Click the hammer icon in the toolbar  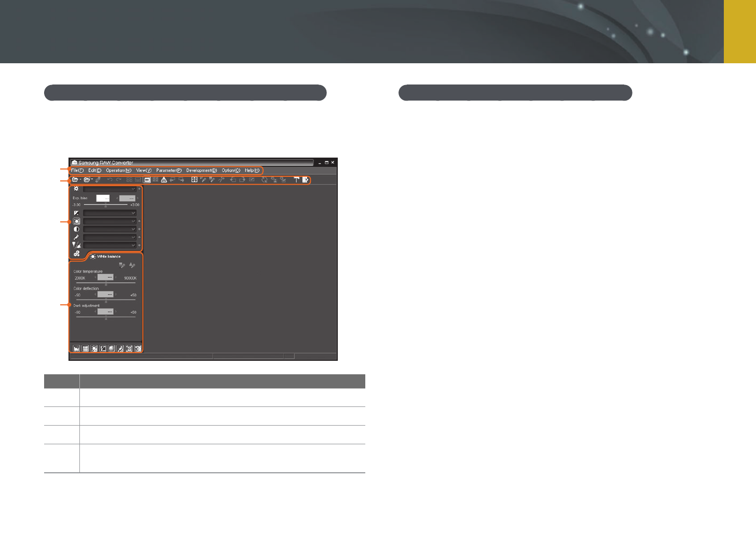click(x=296, y=180)
